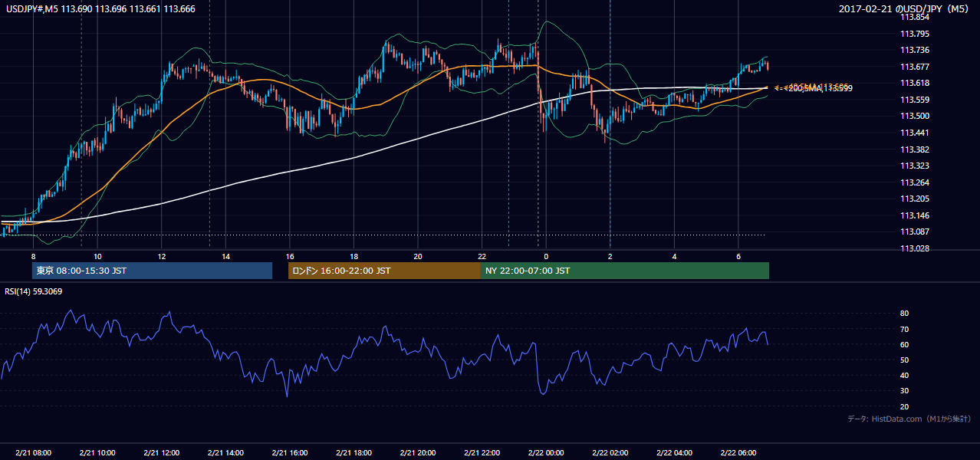Click the RSI(14) 59.3069 indicator label
980x460 pixels.
point(34,291)
